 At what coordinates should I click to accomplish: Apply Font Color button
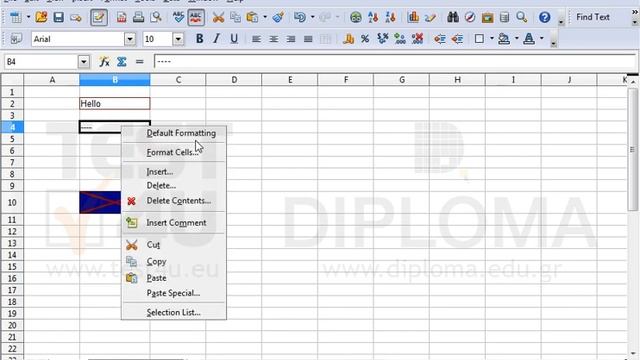[529, 39]
